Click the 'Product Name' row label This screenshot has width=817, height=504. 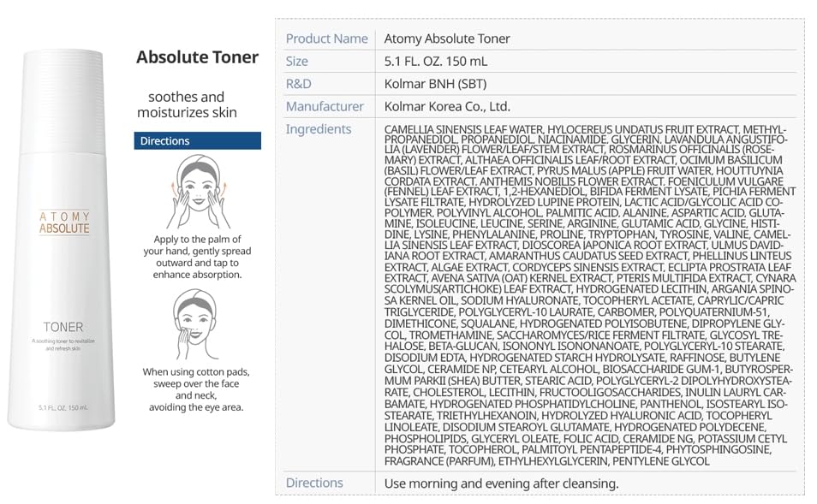pyautogui.click(x=326, y=39)
